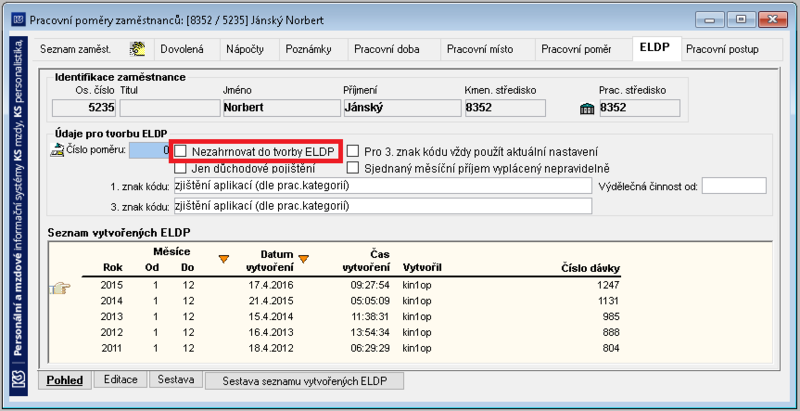Screen dimensions: 800x411
Task: Click the time 09:27:54 cell
Action: [370, 285]
